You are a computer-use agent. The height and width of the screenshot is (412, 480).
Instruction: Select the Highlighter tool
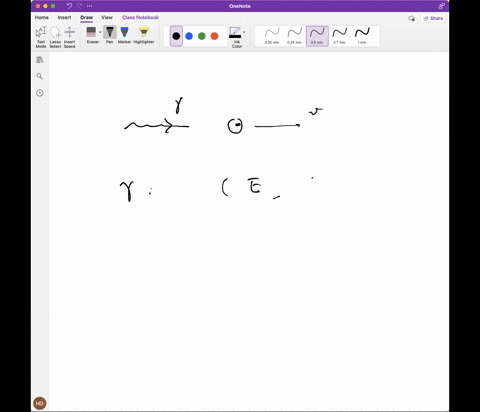pyautogui.click(x=144, y=35)
